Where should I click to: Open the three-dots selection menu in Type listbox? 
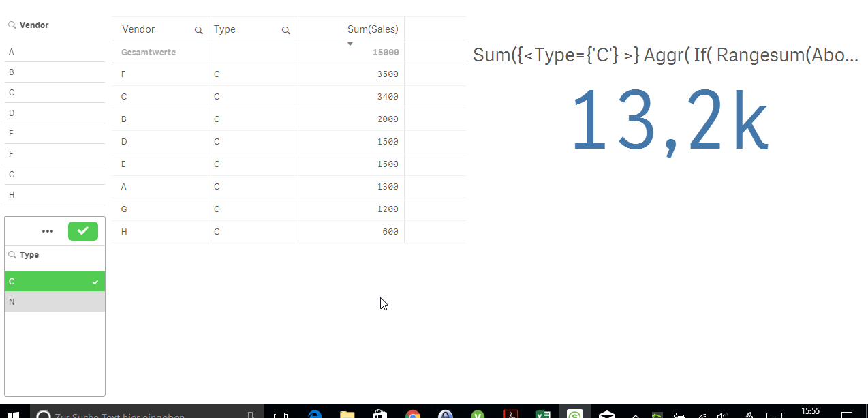(x=47, y=231)
